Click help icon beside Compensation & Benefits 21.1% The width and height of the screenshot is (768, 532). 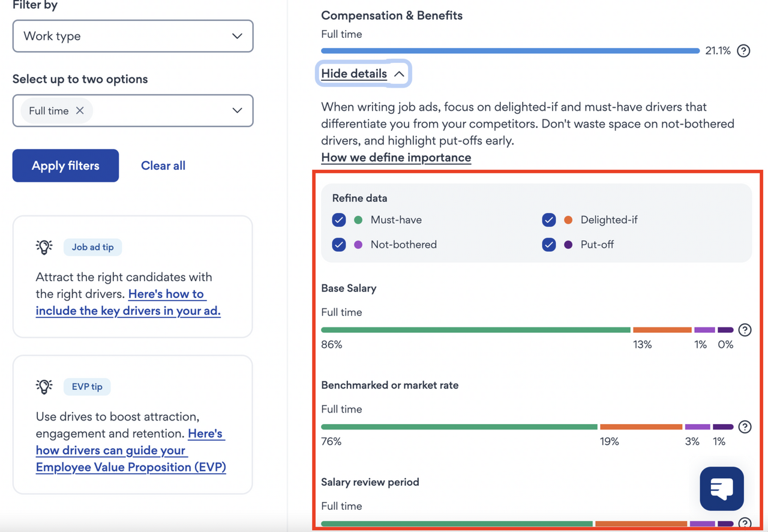743,51
